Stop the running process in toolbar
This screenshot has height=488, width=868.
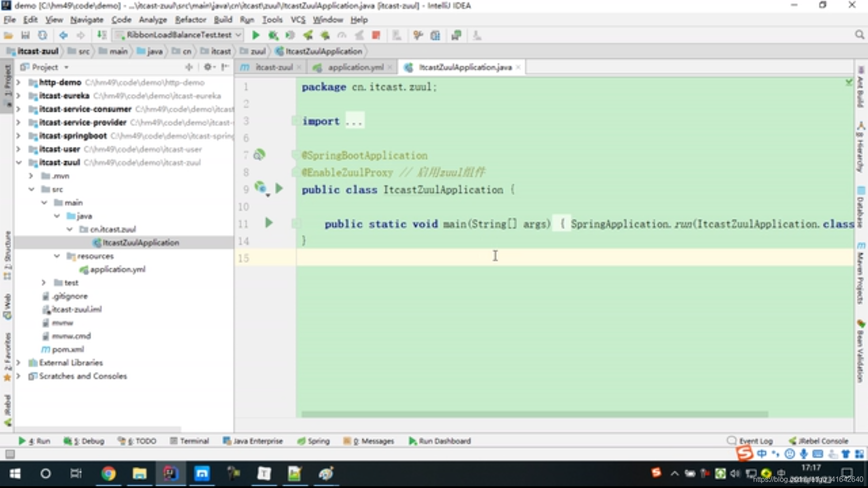coord(376,35)
